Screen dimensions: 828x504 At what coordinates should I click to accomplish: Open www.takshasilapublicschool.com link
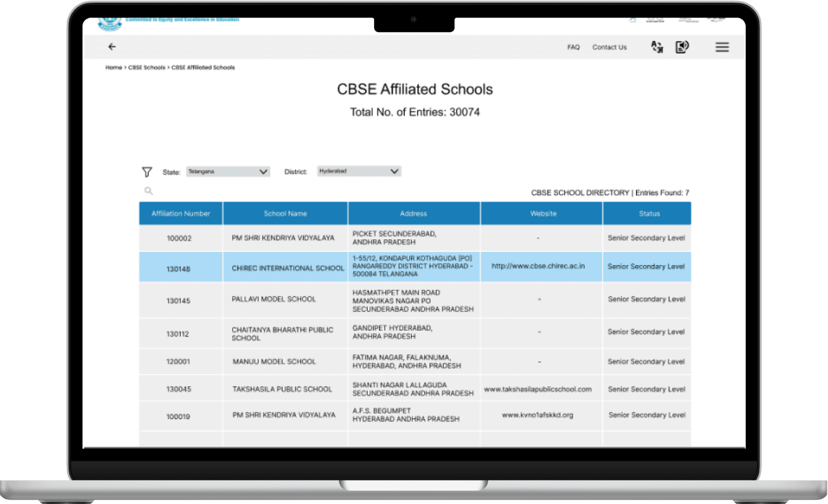click(538, 389)
